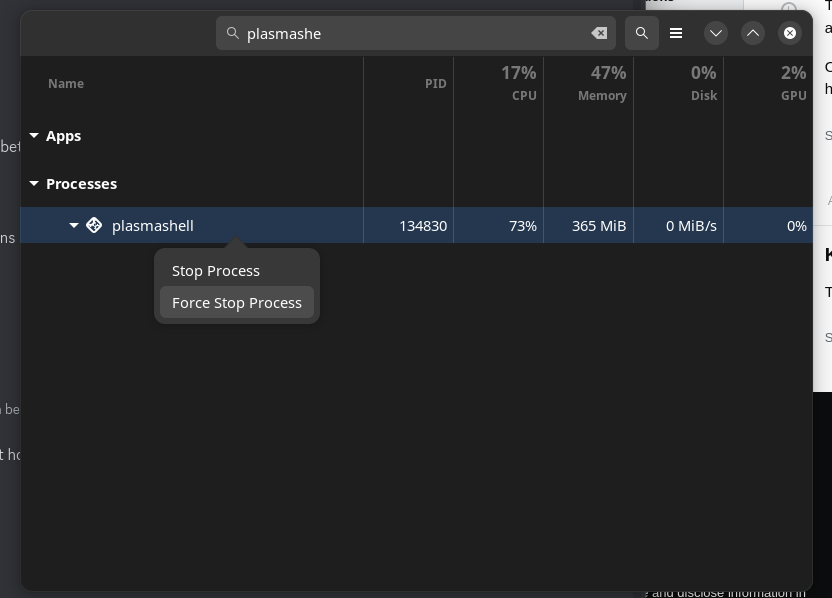
Task: Click the 0% GPU value of plasmashell
Action: (796, 226)
